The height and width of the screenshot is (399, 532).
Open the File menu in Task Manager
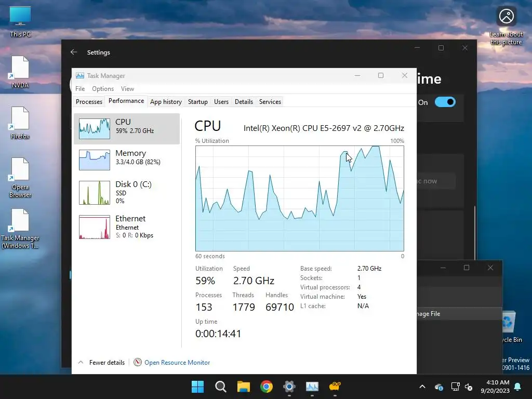80,88
